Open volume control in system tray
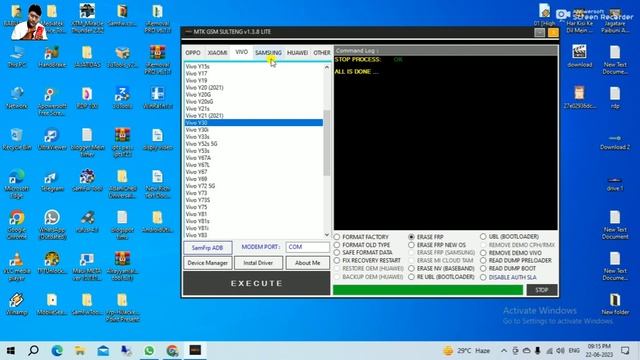The width and height of the screenshot is (640, 360). click(560, 351)
